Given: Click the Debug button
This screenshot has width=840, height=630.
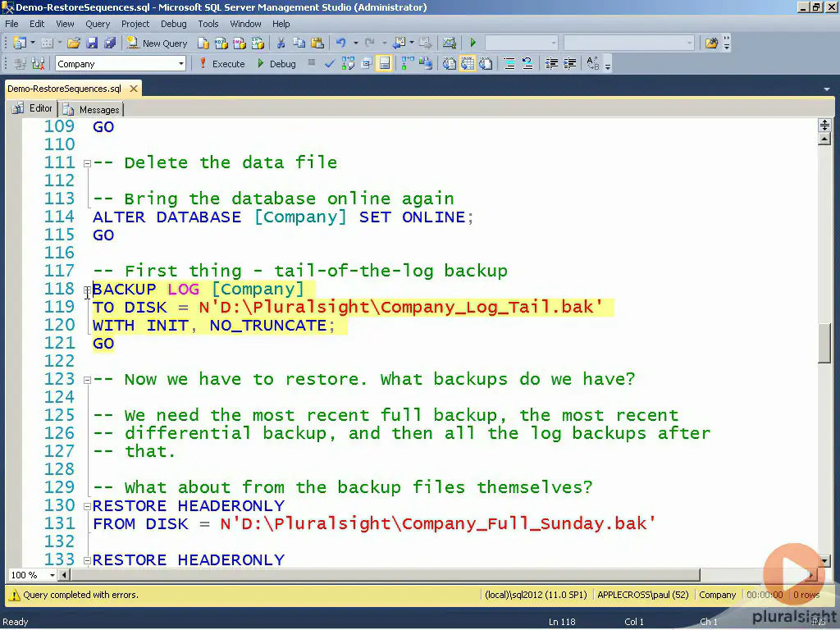Looking at the screenshot, I should pos(276,64).
